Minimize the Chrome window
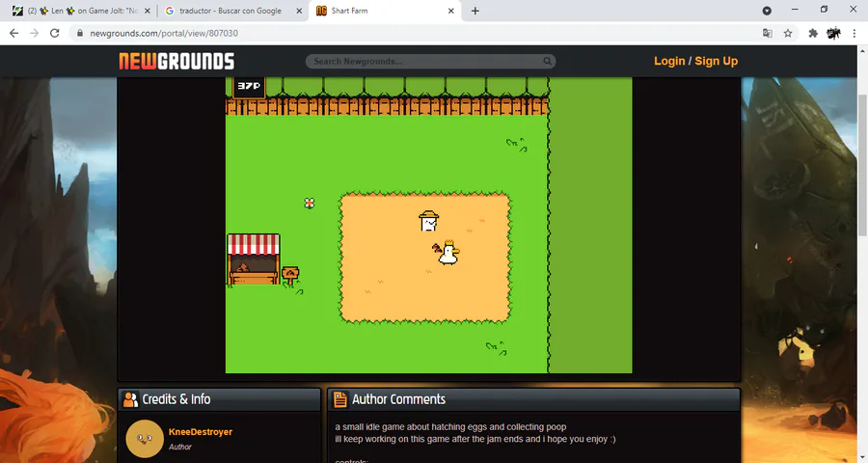 (795, 10)
